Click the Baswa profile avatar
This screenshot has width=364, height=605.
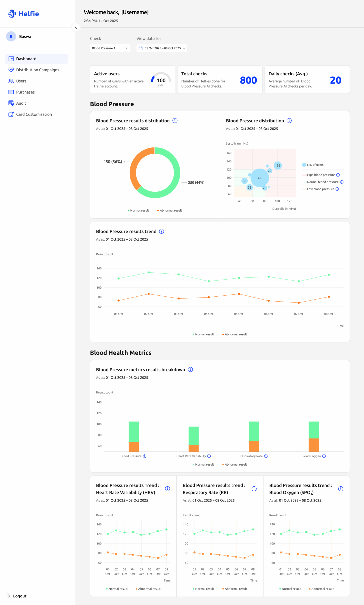(x=11, y=37)
